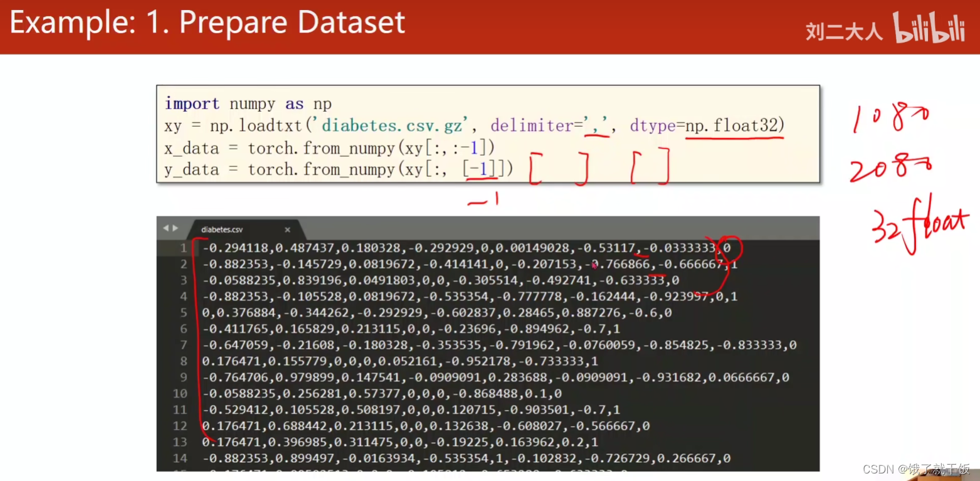Click line number 10 in editor gutter
980x481 pixels.
click(180, 394)
